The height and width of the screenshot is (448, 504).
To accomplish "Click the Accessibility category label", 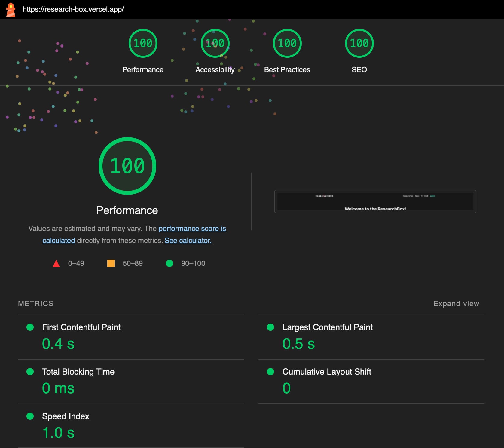I will (x=215, y=70).
